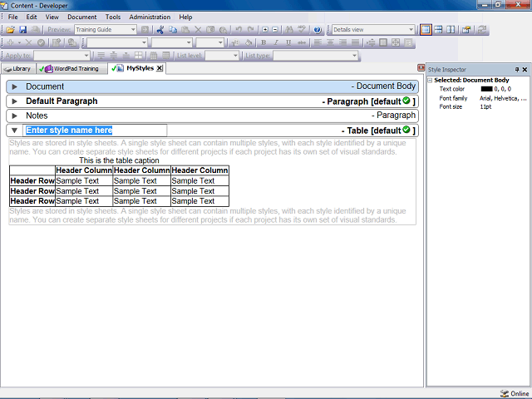Justify the text alignment

coord(355,42)
